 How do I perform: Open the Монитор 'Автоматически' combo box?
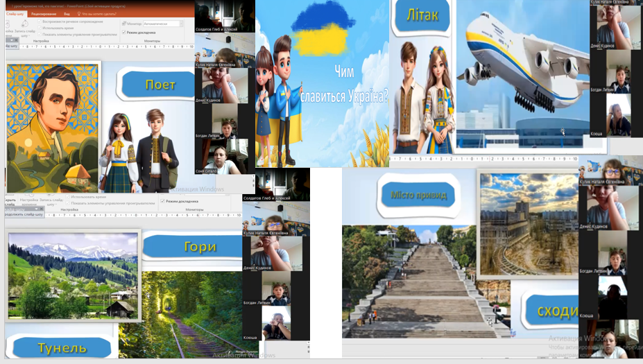(163, 24)
